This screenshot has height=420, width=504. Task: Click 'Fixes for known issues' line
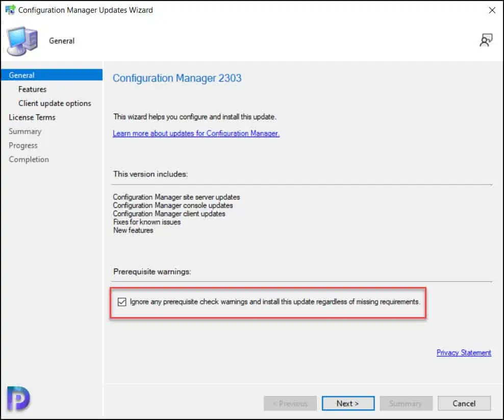coord(147,222)
